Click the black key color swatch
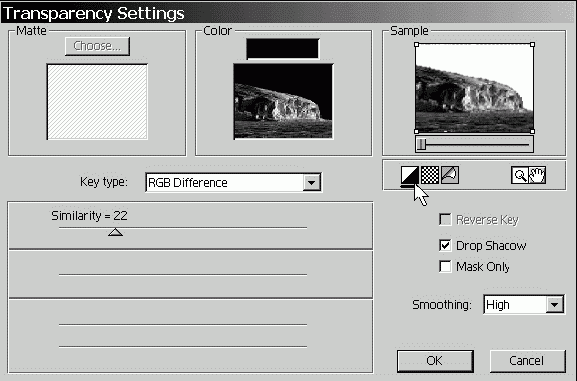Screen dimensions: 577x381 pyautogui.click(x=283, y=49)
